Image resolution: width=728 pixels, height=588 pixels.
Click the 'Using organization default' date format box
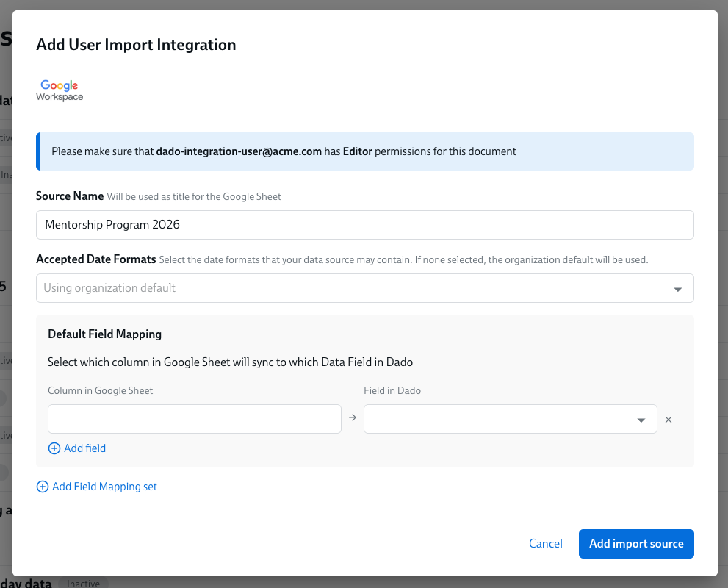(x=353, y=288)
